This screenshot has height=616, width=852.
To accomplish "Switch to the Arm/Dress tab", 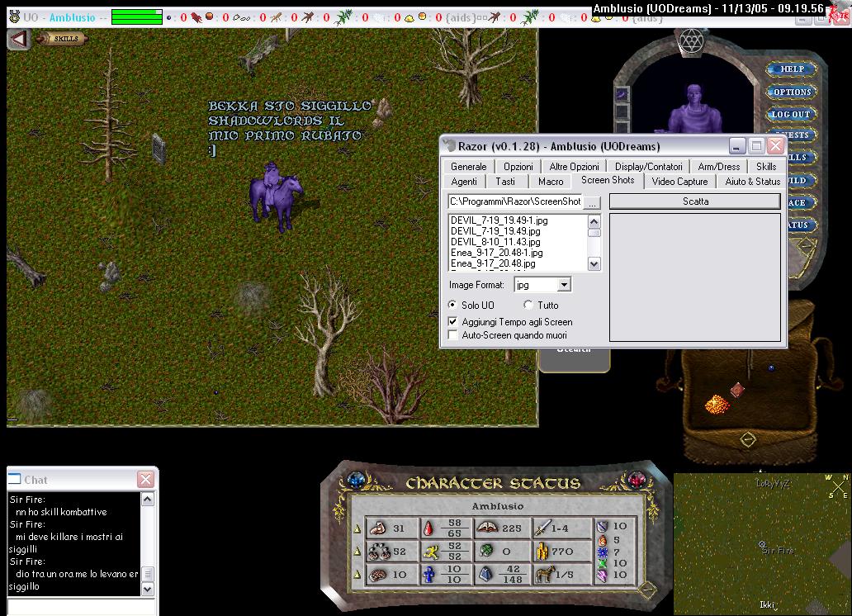I will click(718, 166).
